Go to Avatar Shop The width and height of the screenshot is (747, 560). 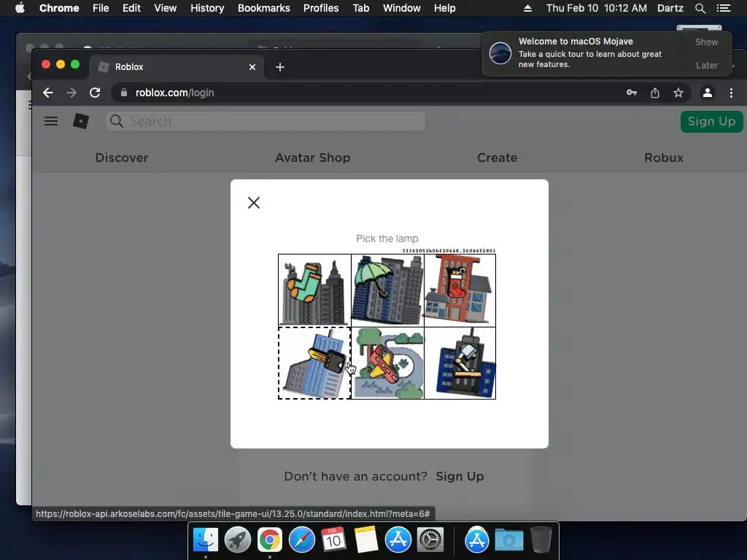coord(312,157)
